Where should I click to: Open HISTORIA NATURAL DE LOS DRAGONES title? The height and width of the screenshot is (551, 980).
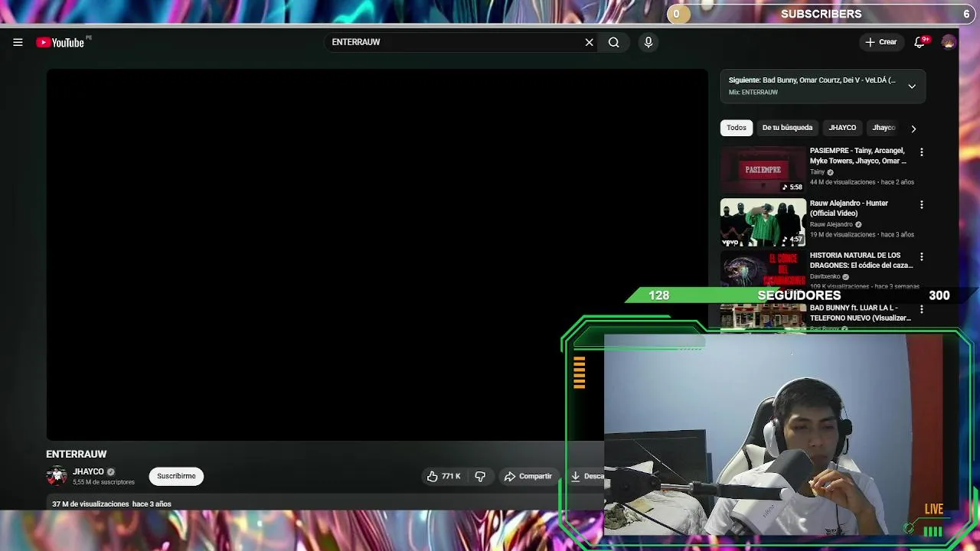(x=861, y=260)
